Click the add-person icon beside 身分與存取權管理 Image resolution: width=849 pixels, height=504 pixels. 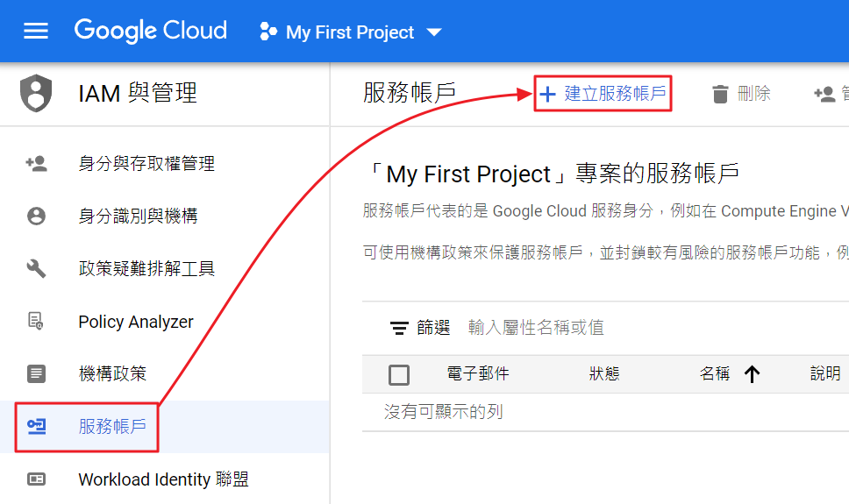(36, 164)
